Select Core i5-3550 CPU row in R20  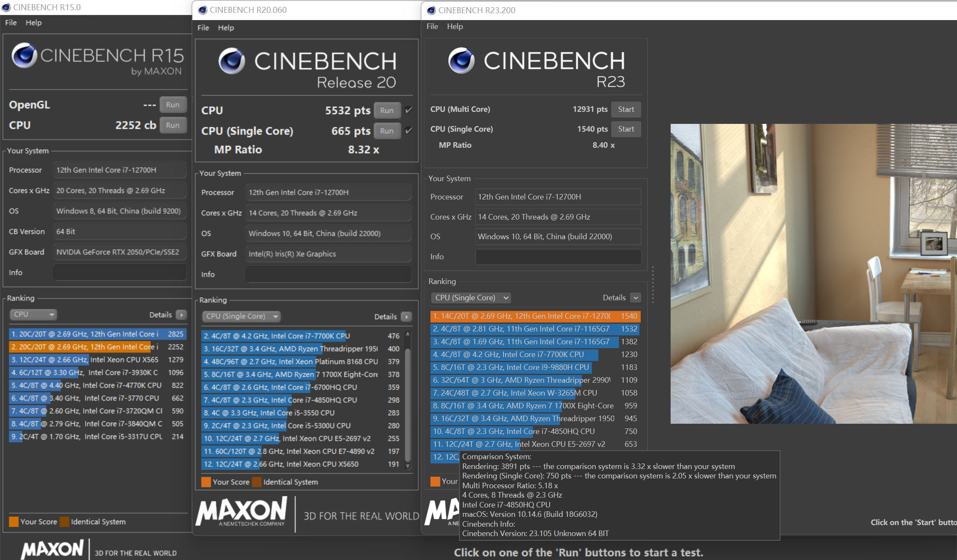click(x=302, y=413)
